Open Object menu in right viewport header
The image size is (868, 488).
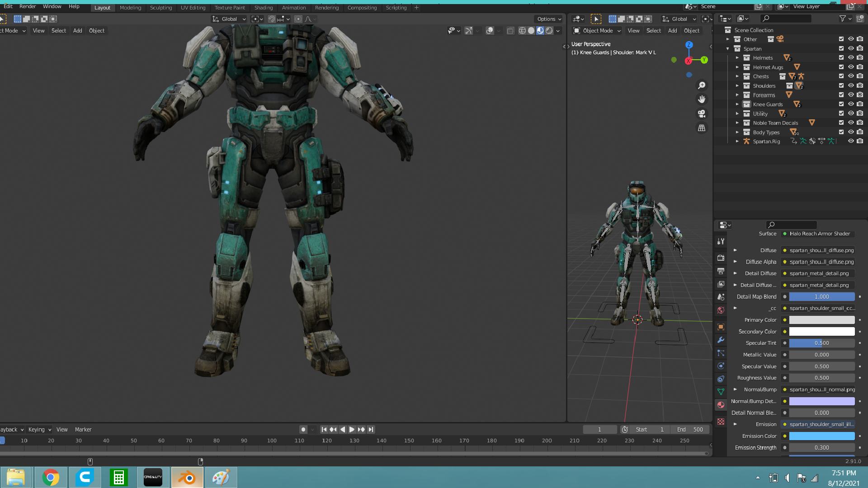692,31
